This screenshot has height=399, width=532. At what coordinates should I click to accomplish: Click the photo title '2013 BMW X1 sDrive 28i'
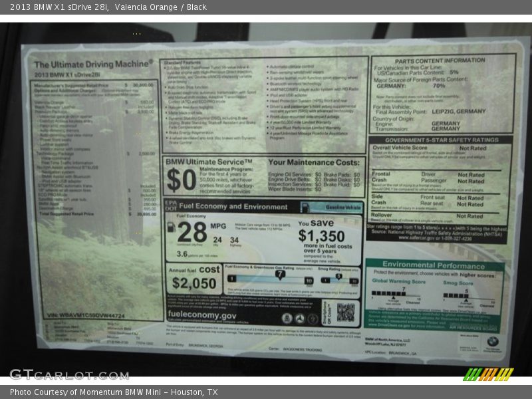59,7
